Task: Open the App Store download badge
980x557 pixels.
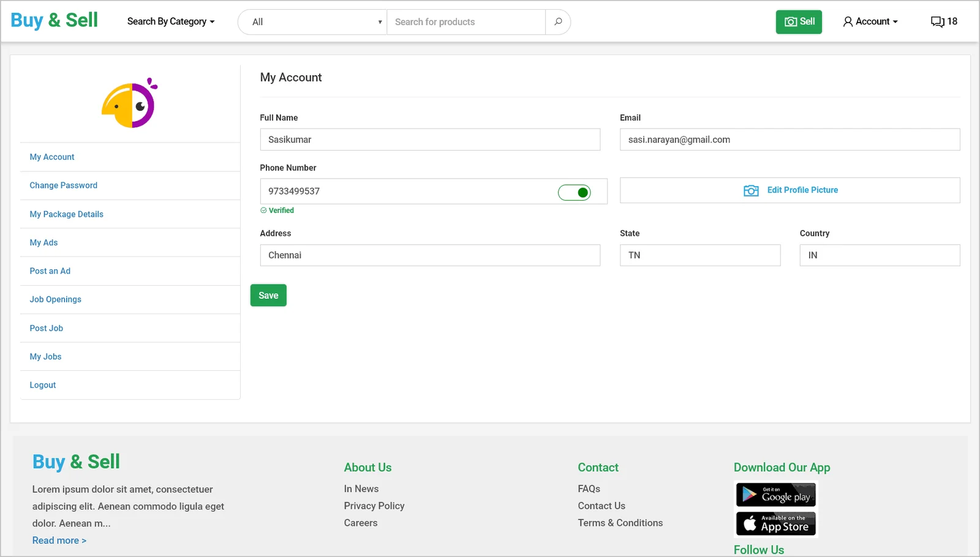Action: coord(775,523)
